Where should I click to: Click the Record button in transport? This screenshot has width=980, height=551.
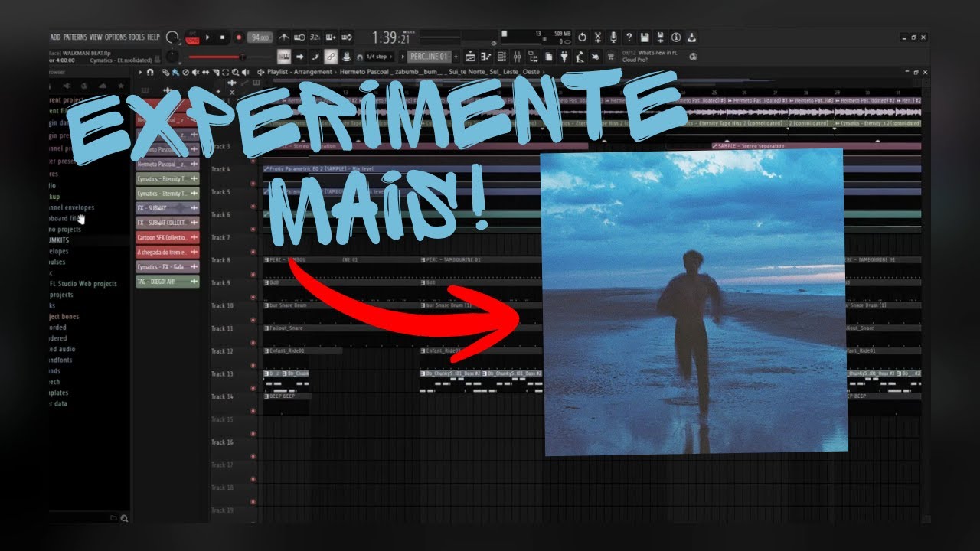pyautogui.click(x=239, y=37)
